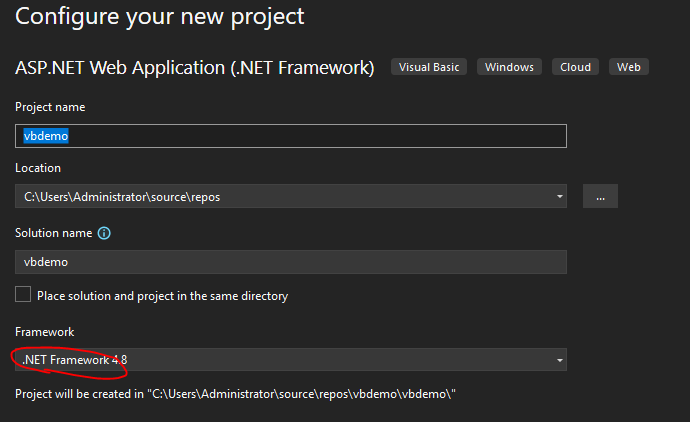Click the 'Configure your new project' heading
This screenshot has width=690, height=422.
point(159,17)
